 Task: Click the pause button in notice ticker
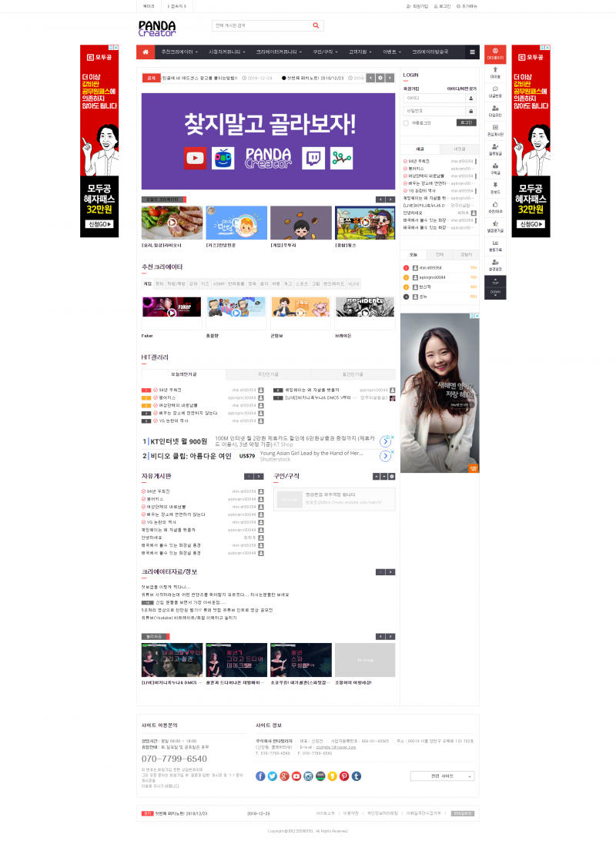[380, 78]
